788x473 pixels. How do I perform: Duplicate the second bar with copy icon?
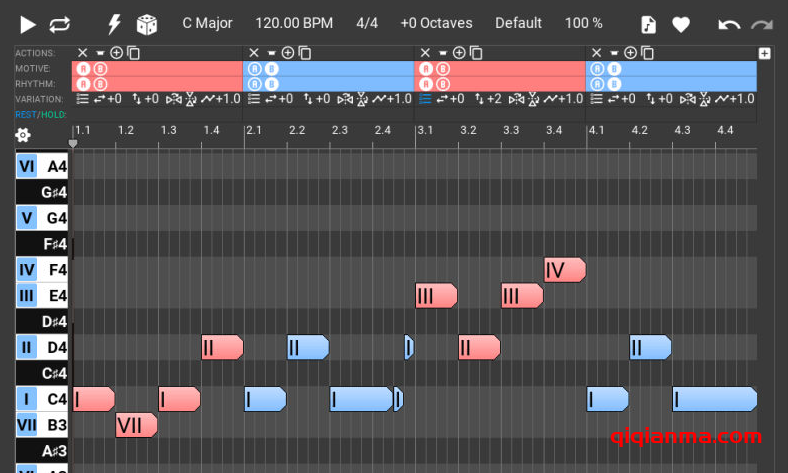(305, 53)
